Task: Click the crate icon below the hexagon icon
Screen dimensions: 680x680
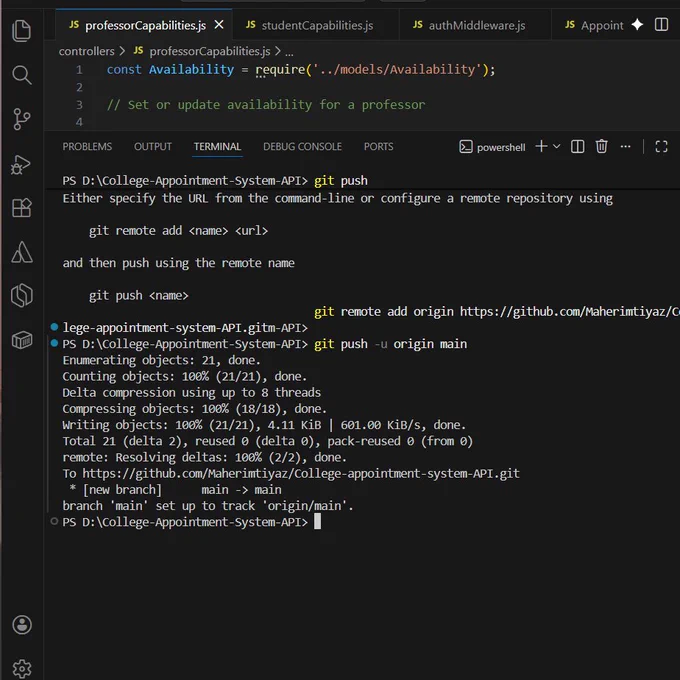Action: click(x=22, y=340)
